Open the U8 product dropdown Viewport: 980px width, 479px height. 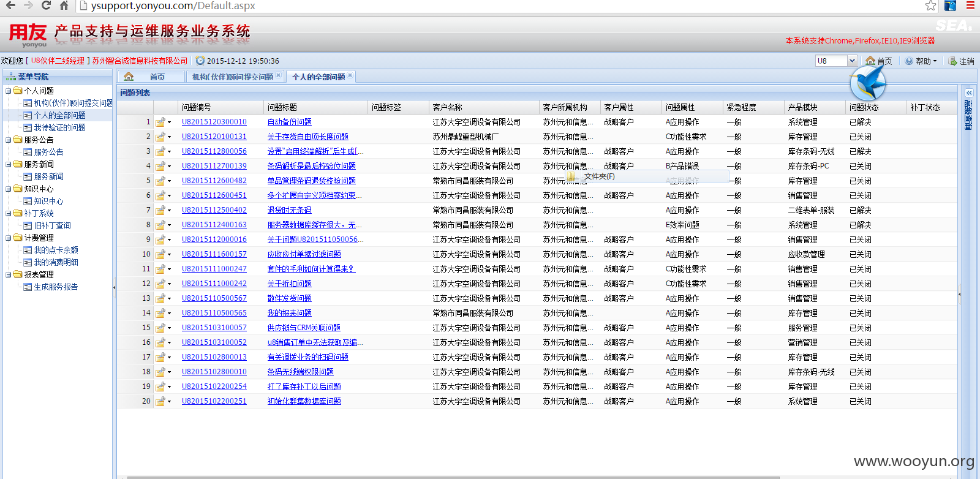click(x=851, y=61)
